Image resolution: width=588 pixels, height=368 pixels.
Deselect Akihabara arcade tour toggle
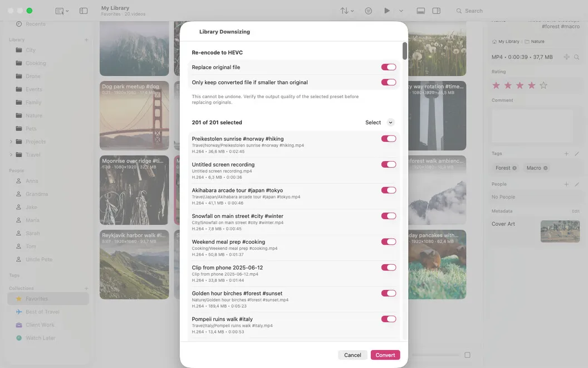tap(389, 190)
